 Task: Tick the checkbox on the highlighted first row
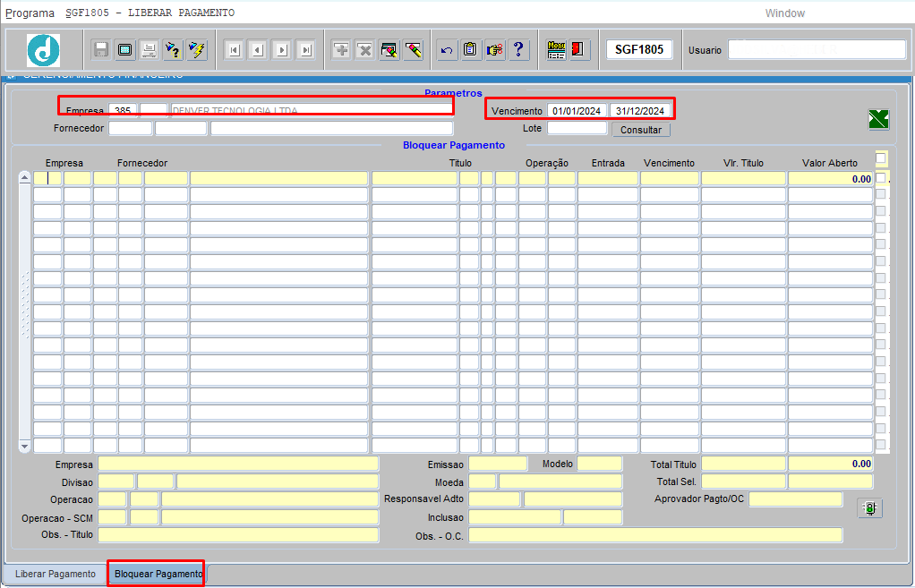881,178
